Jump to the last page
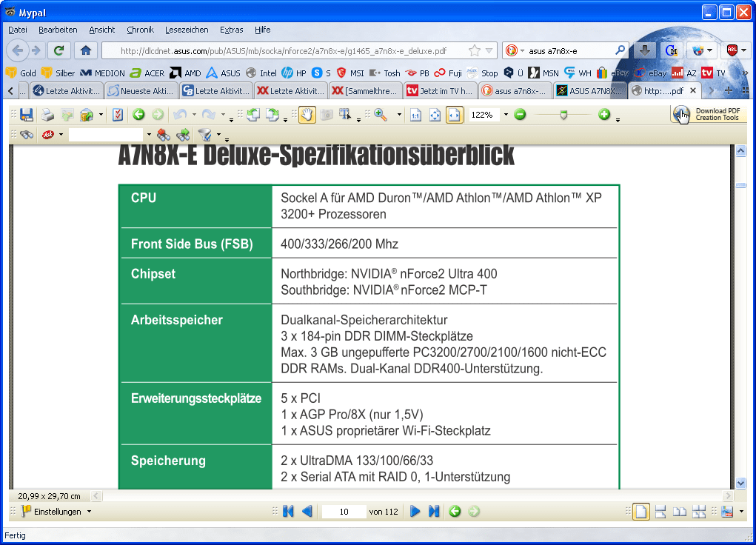 434,511
